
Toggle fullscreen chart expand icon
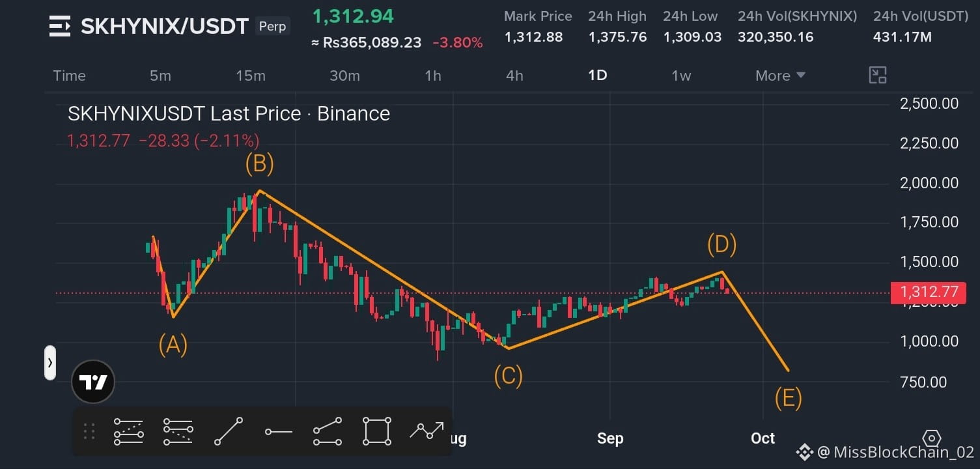[x=878, y=75]
